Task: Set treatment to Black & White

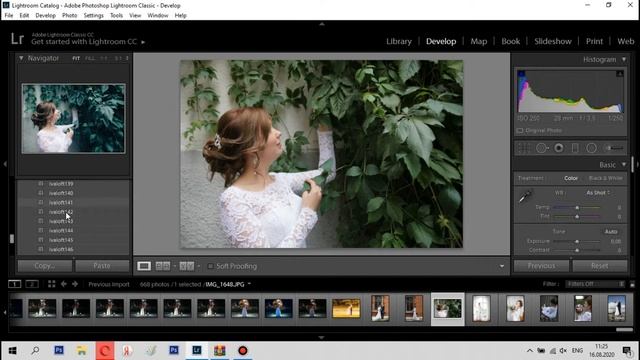Action: pyautogui.click(x=606, y=178)
